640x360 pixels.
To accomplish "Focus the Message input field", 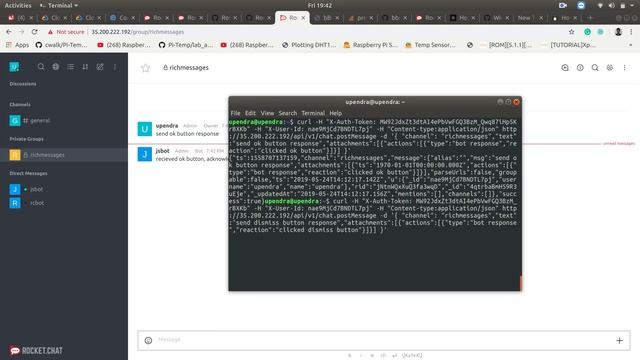I will [384, 340].
